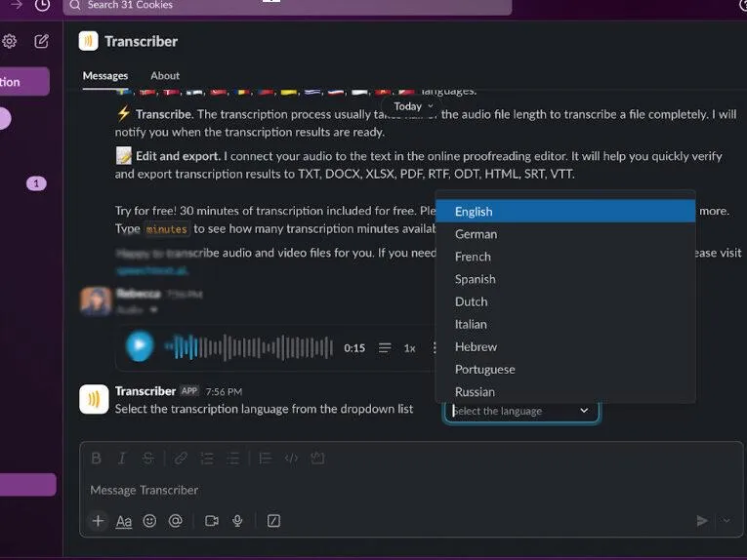Click the Select the language combo box
Screen dimensions: 747x560
tap(521, 411)
